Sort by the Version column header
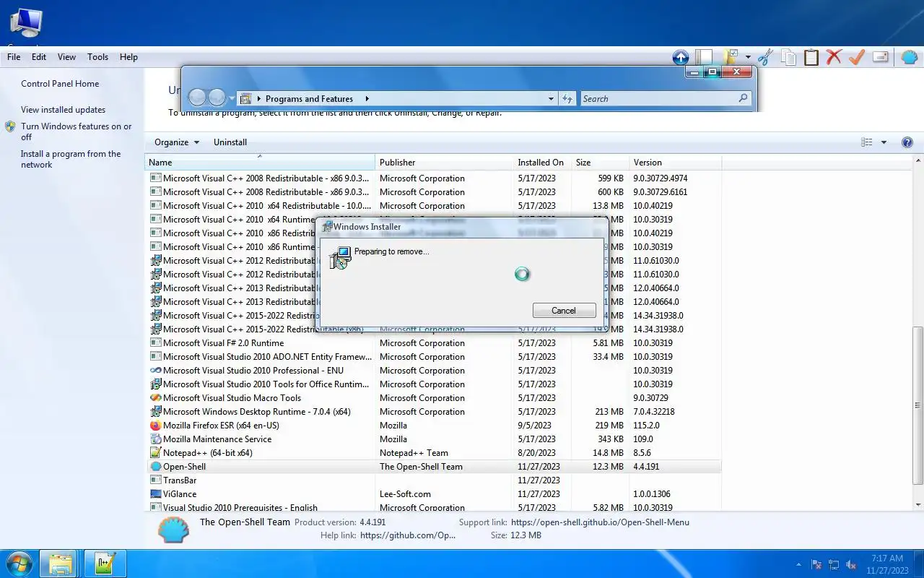The image size is (924, 578). [675, 163]
